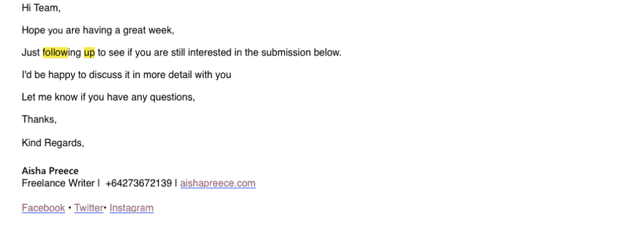Image resolution: width=644 pixels, height=228 pixels.
Task: Click the "Kind Regards," closing line
Action: coord(53,143)
